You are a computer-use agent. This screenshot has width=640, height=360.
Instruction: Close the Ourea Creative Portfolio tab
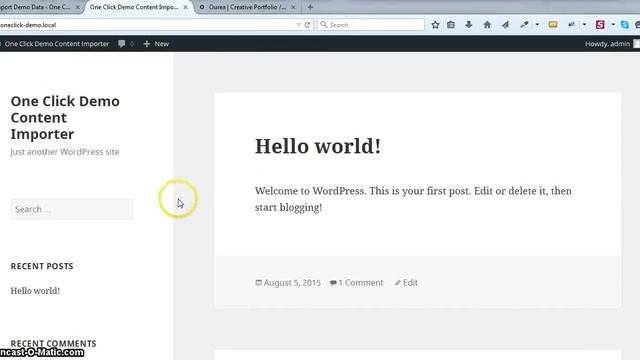click(x=293, y=7)
